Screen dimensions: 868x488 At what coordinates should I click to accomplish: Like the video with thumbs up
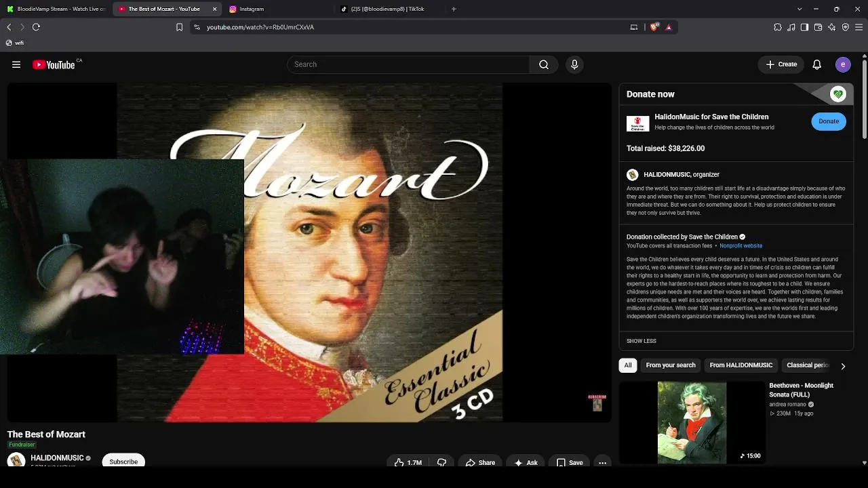(408, 462)
